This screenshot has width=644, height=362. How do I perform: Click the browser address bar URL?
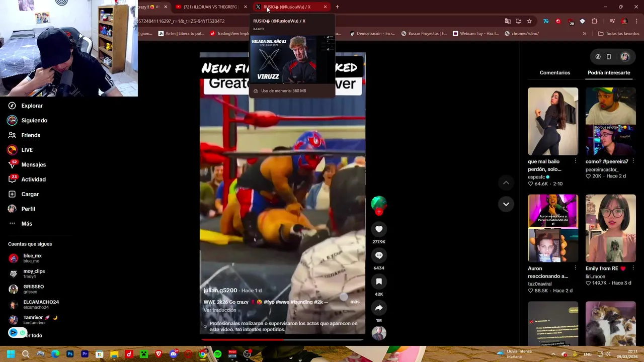(x=181, y=21)
